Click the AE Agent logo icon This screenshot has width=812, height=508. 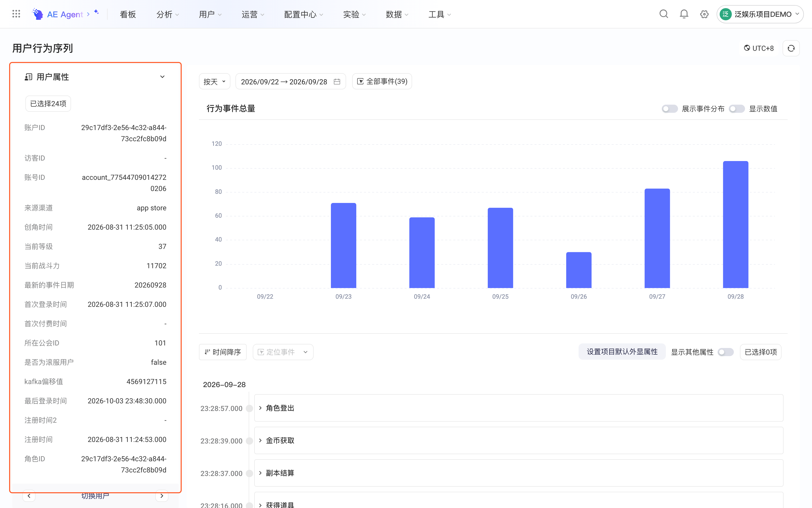(38, 14)
